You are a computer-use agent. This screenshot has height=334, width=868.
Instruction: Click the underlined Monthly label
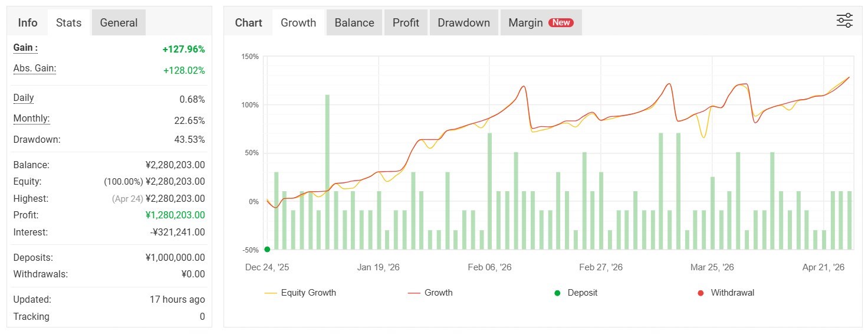point(31,119)
